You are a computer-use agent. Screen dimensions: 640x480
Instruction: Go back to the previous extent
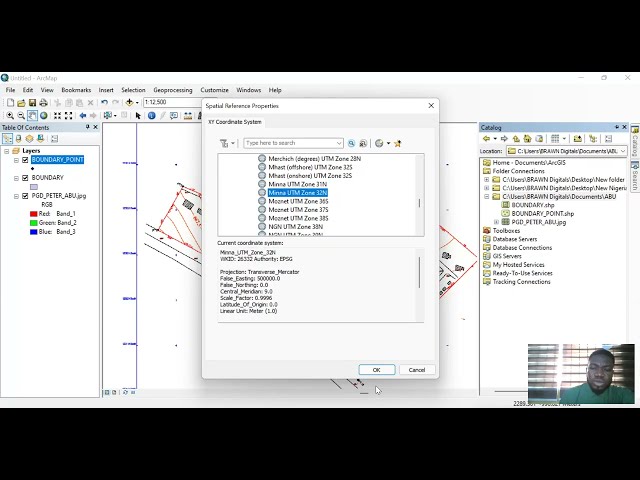[x=83, y=116]
